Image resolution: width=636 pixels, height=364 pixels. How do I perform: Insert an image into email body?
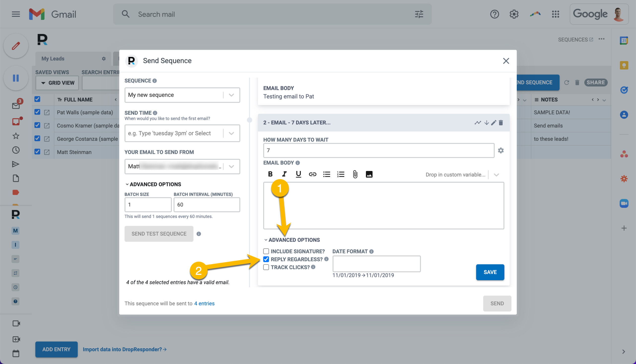point(369,174)
